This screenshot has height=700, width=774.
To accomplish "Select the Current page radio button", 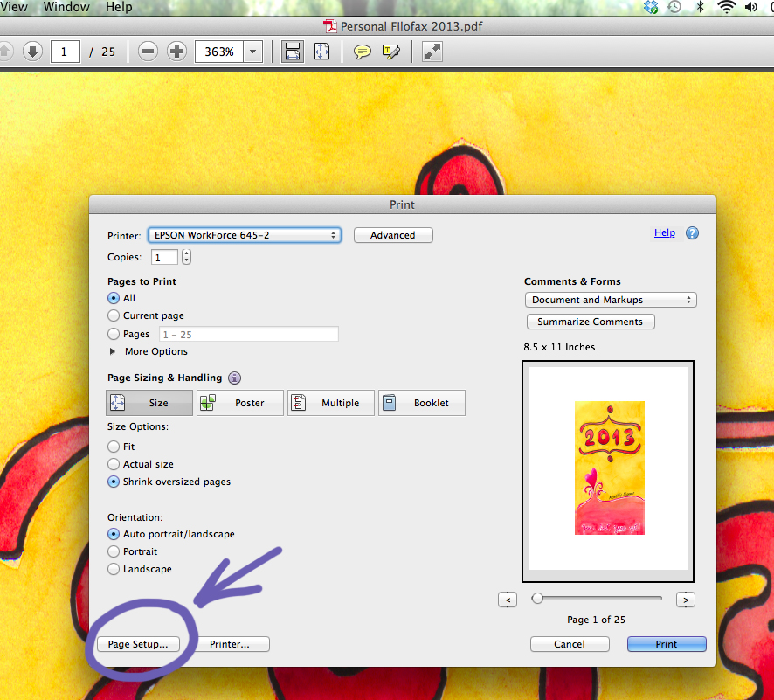I will tap(114, 315).
